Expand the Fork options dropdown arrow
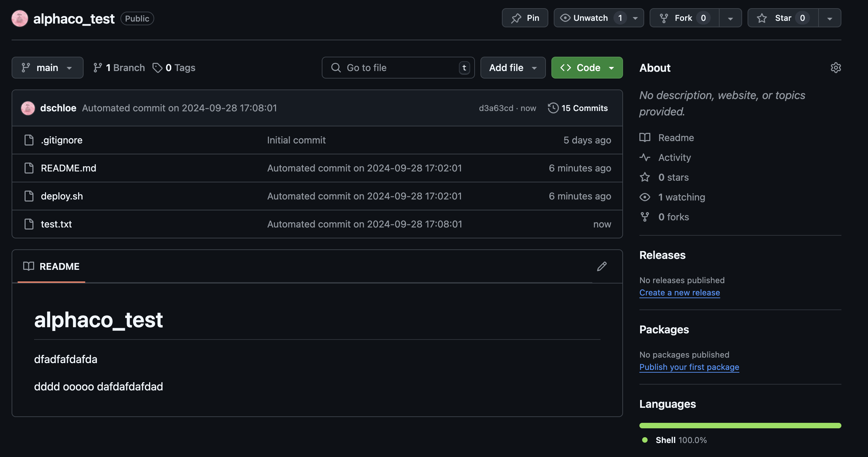The width and height of the screenshot is (868, 457). click(x=730, y=18)
